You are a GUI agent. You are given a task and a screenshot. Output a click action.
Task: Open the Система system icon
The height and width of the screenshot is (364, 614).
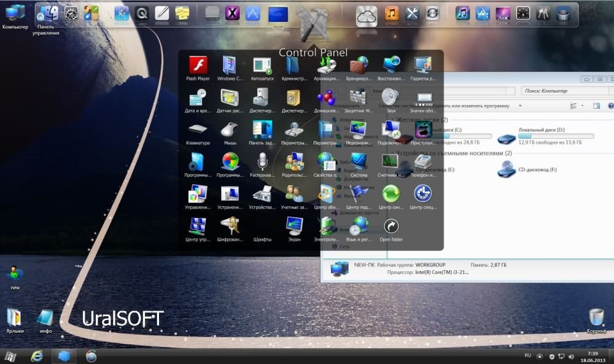(x=359, y=162)
